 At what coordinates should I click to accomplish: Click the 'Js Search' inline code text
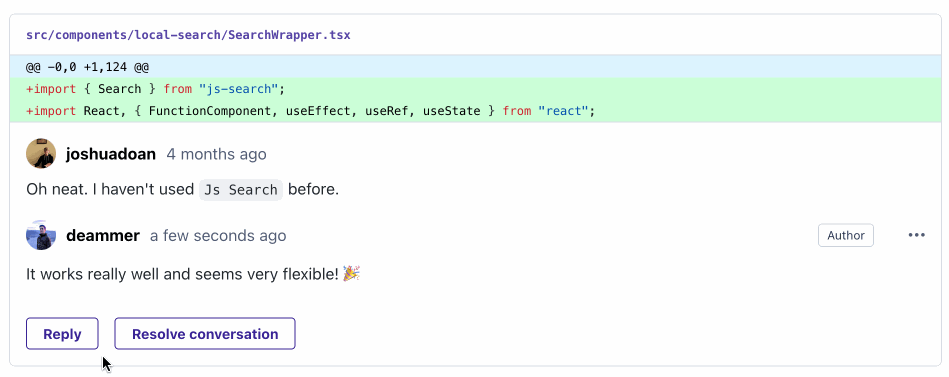241,189
